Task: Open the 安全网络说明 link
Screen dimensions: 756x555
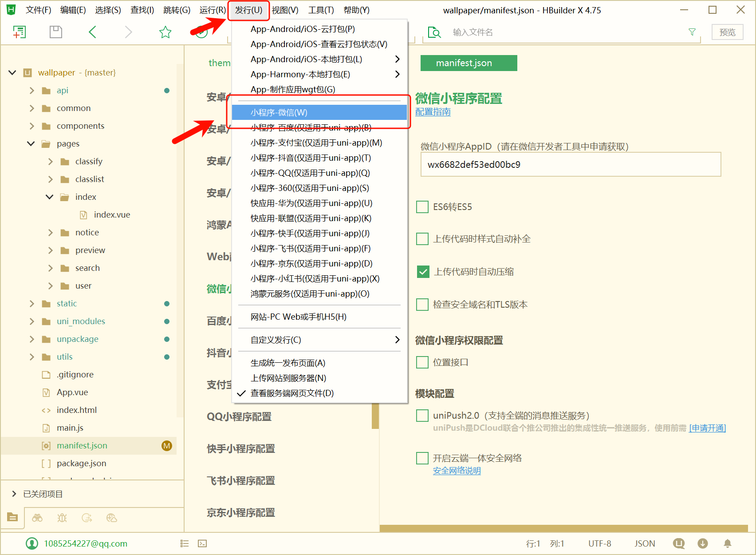Action: pyautogui.click(x=457, y=471)
